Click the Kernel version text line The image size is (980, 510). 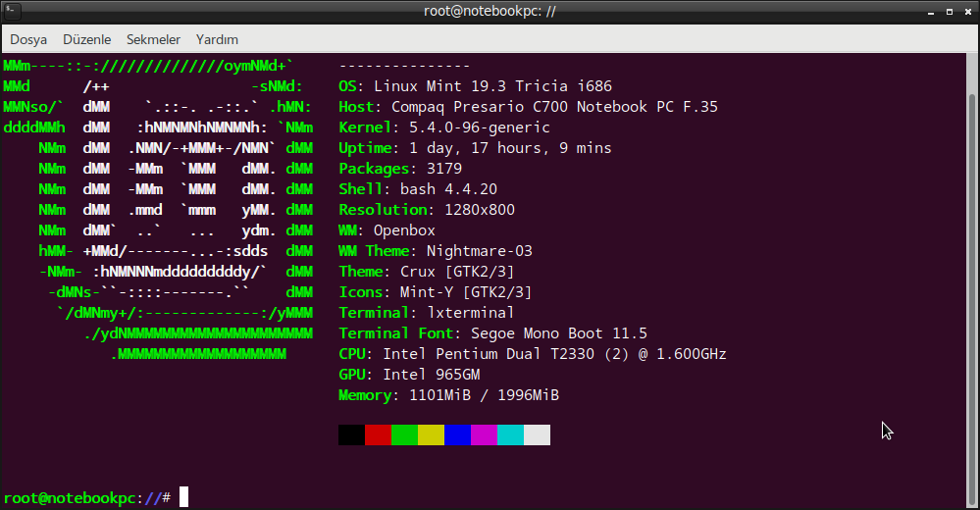[444, 127]
